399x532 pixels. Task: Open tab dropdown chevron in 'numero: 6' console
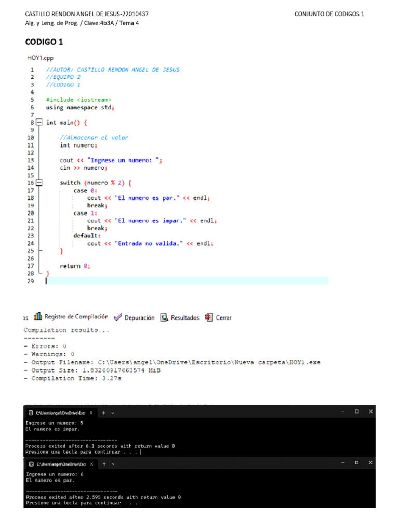(x=113, y=464)
